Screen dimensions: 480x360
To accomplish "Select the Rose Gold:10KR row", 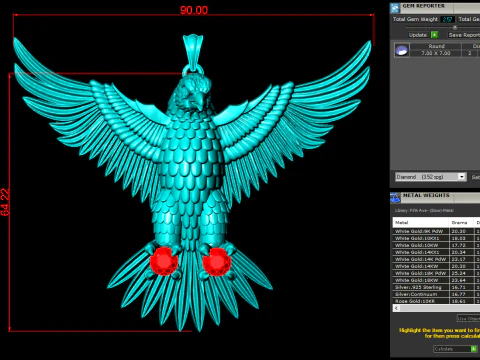I will [436, 301].
